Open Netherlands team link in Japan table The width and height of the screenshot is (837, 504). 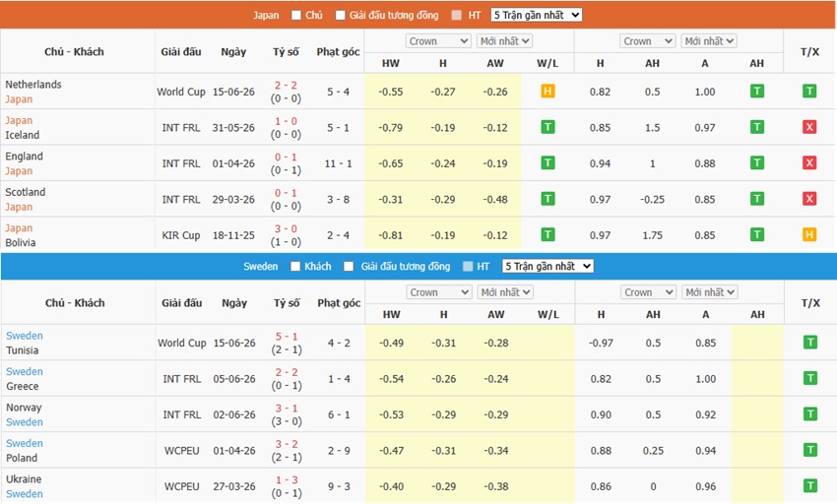33,85
